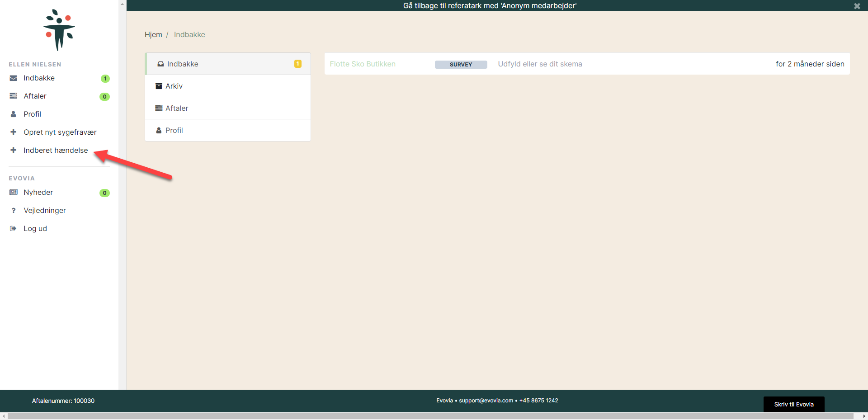Close the top banner with the X
868x420 pixels.
pos(857,6)
